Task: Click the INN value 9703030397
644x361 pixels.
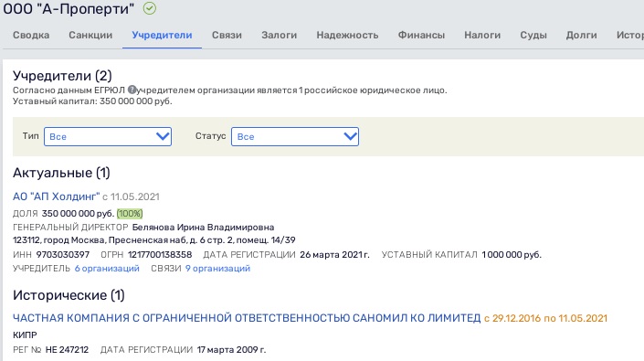Action: coord(62,255)
